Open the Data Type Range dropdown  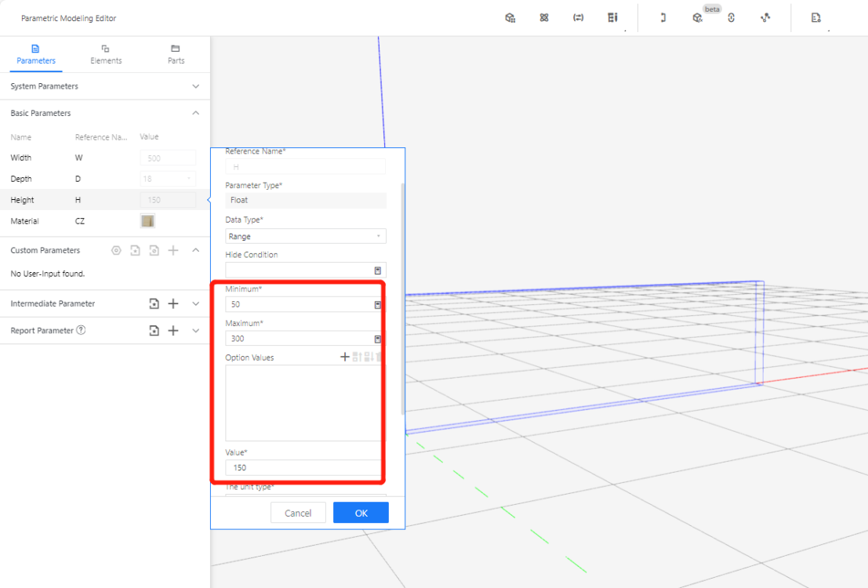click(305, 236)
